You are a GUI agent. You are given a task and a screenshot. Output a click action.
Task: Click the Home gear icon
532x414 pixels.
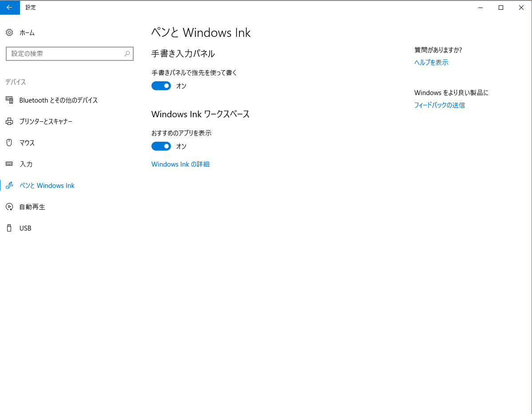coord(9,32)
